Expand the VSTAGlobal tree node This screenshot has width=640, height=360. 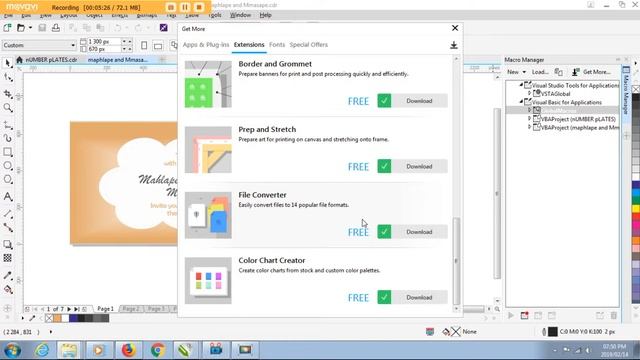coord(529,93)
